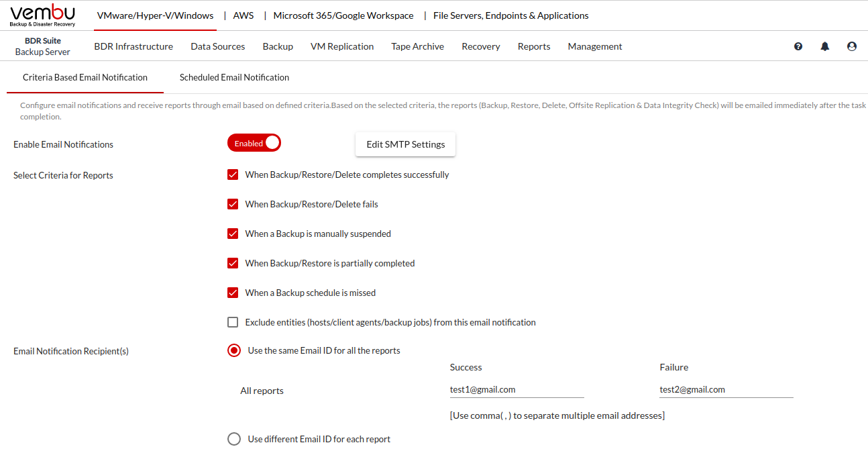Screen dimensions: 868x449
Task: Click the Failure email address field
Action: (726, 390)
